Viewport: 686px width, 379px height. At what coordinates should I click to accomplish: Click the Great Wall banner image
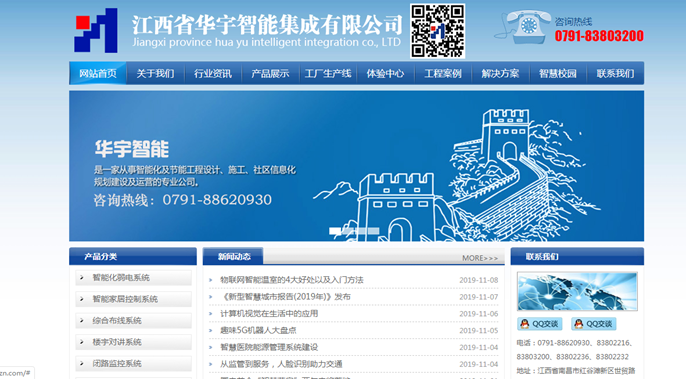(x=357, y=166)
